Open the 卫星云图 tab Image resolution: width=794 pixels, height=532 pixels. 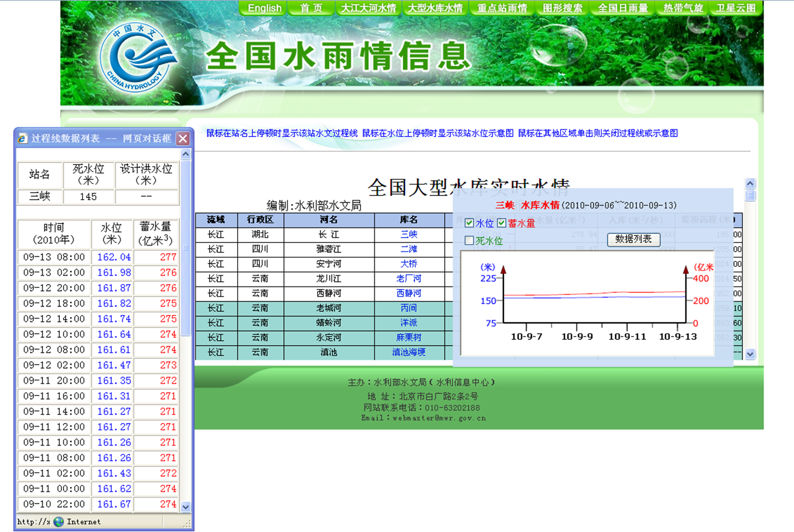coord(735,8)
